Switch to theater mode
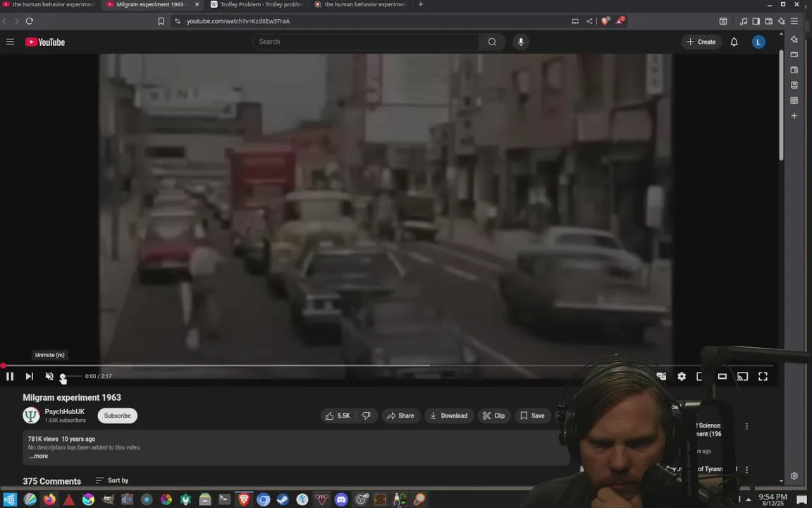 722,376
